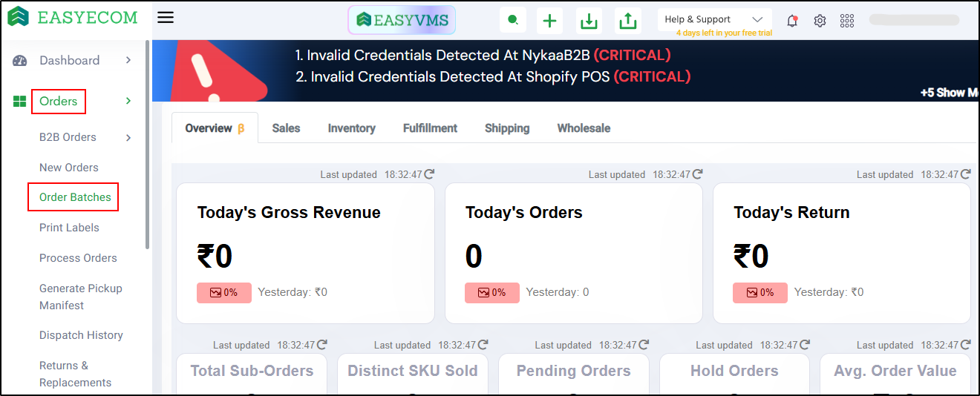Refresh the Distinct SKU Sold card

(x=483, y=345)
